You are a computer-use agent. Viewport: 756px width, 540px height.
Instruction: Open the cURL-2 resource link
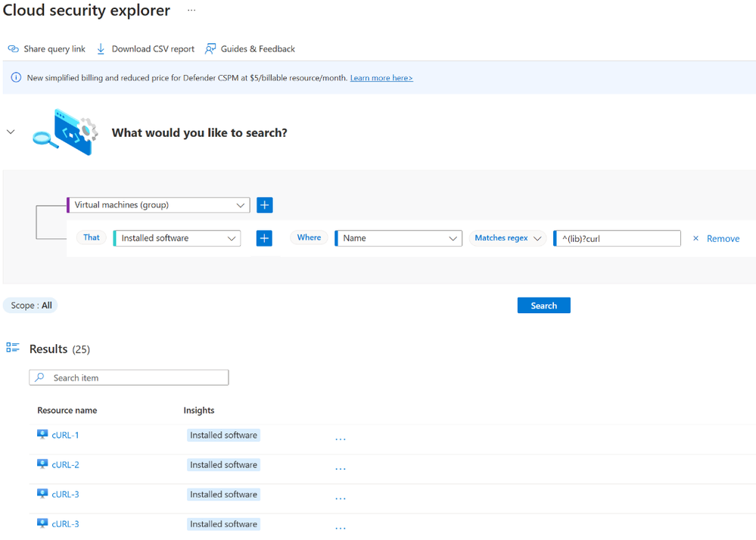65,465
